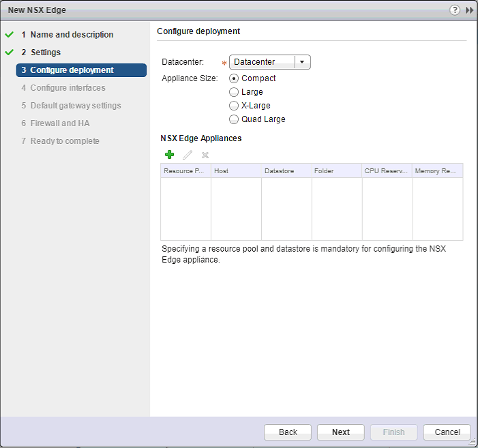Cancel the New NSX Edge wizard
Viewport: 478px width, 448px height.
click(x=447, y=432)
